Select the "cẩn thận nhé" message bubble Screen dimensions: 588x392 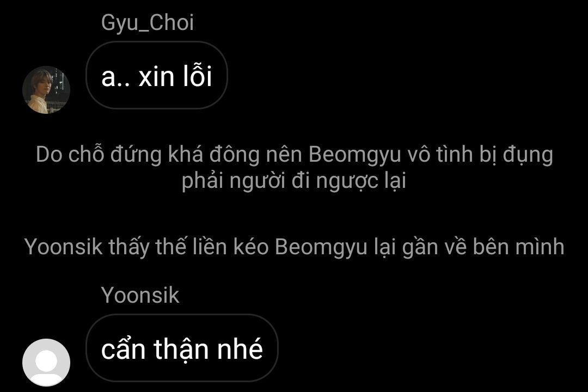point(182,348)
